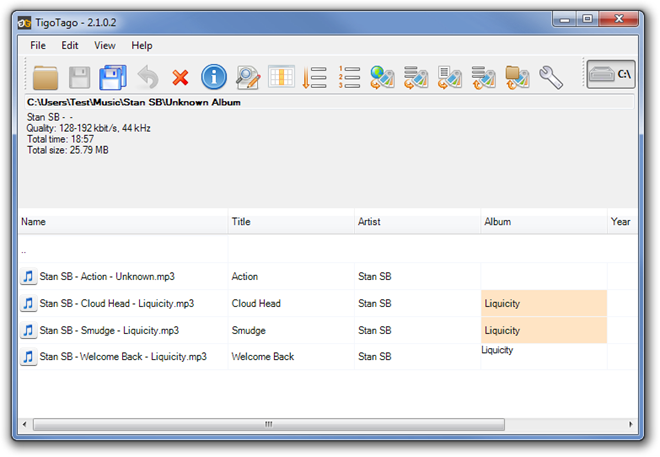Click the scrollbar right arrow
660x457 pixels.
tap(631, 424)
